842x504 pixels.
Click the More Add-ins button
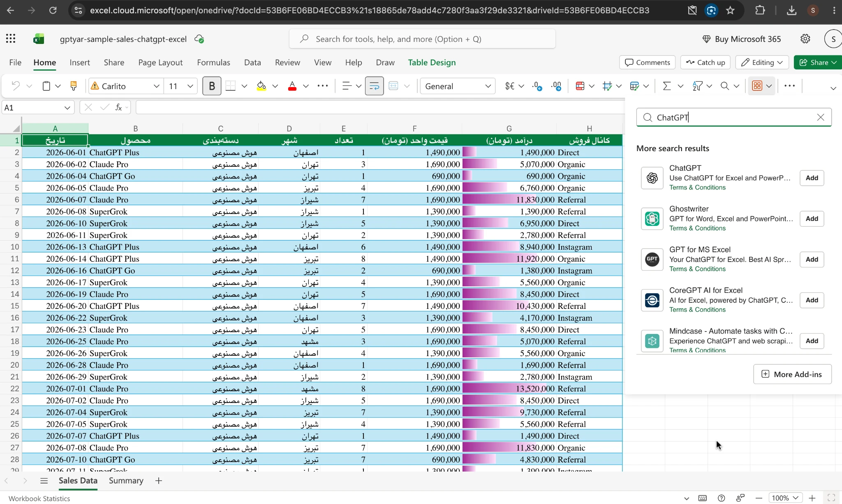(792, 374)
